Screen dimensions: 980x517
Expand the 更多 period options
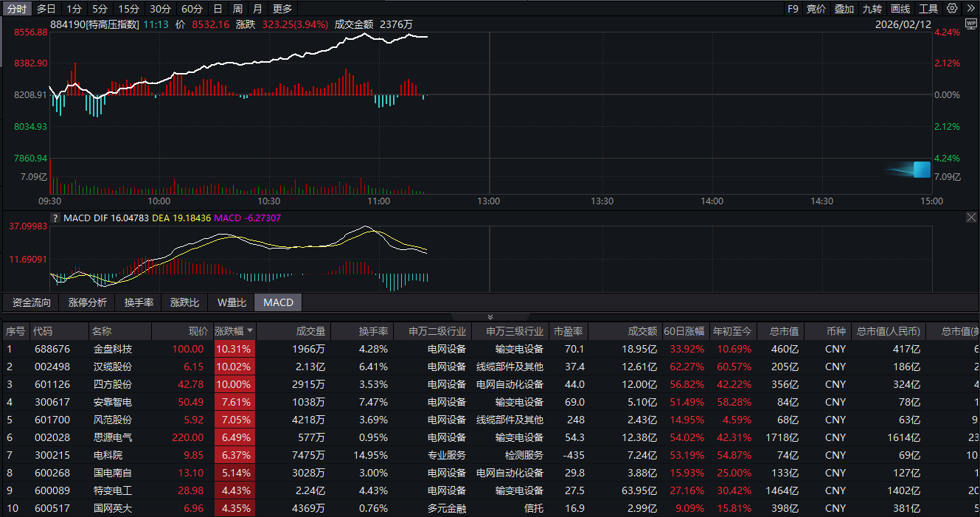point(282,9)
